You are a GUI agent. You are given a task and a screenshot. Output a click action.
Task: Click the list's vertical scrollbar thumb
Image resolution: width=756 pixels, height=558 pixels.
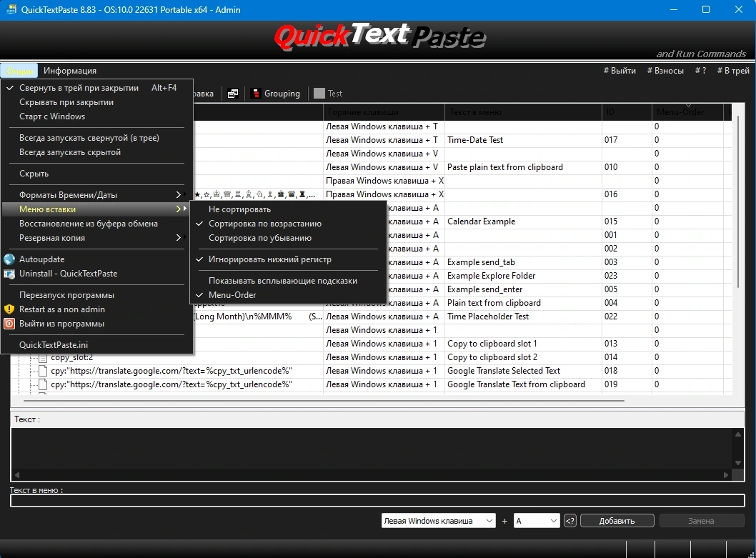[737, 200]
